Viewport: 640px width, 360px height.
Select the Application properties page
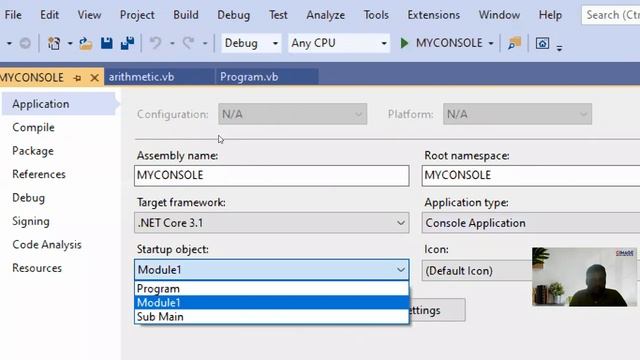tap(60, 104)
